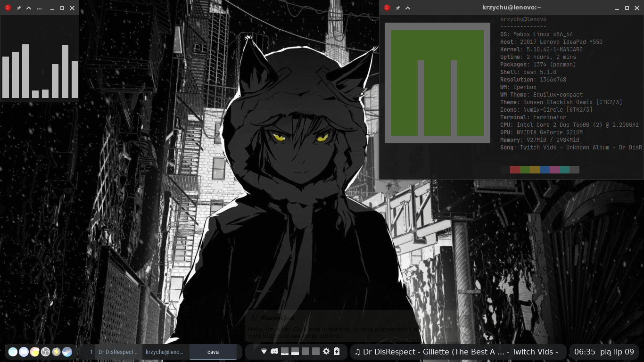
Task: Minimize the krzychu@lenovo terminal window
Action: coord(617,8)
